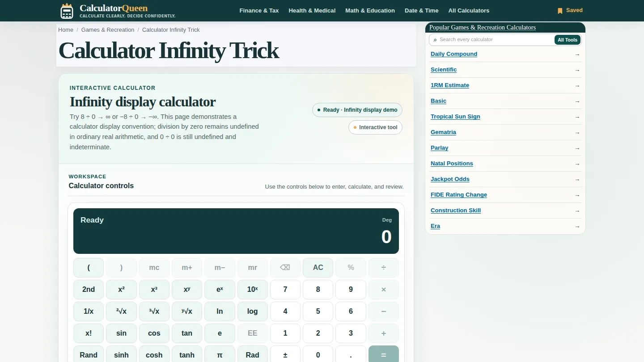This screenshot has width=644, height=362.
Task: Click the number 7 key
Action: 285,290
